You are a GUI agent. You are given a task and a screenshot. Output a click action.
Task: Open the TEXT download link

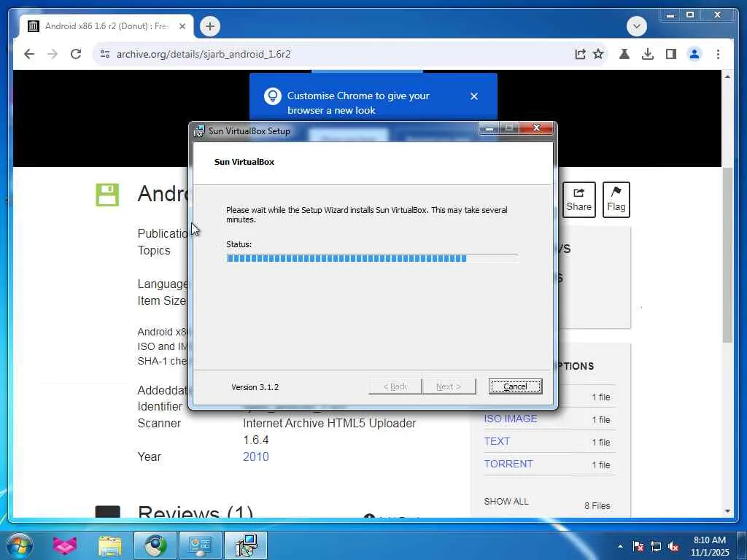(x=497, y=441)
